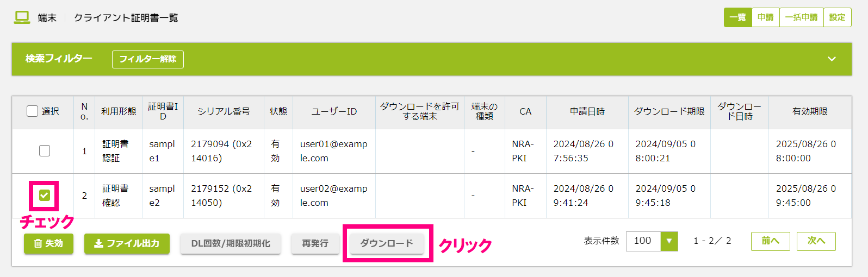Click the 1 - 2 / 2 page count
This screenshot has width=868, height=277.
click(712, 241)
